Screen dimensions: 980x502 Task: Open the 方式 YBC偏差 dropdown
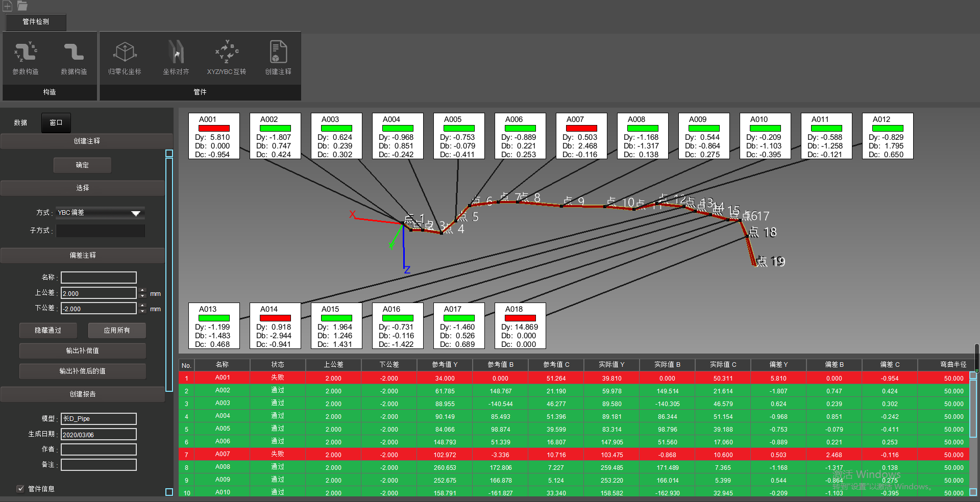point(100,213)
